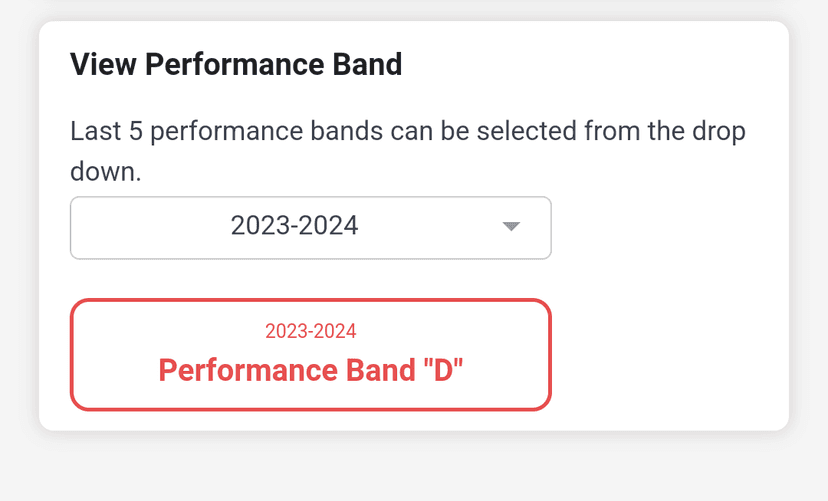This screenshot has height=501, width=828.
Task: Click the small red "2023-2024" card label
Action: tap(310, 331)
